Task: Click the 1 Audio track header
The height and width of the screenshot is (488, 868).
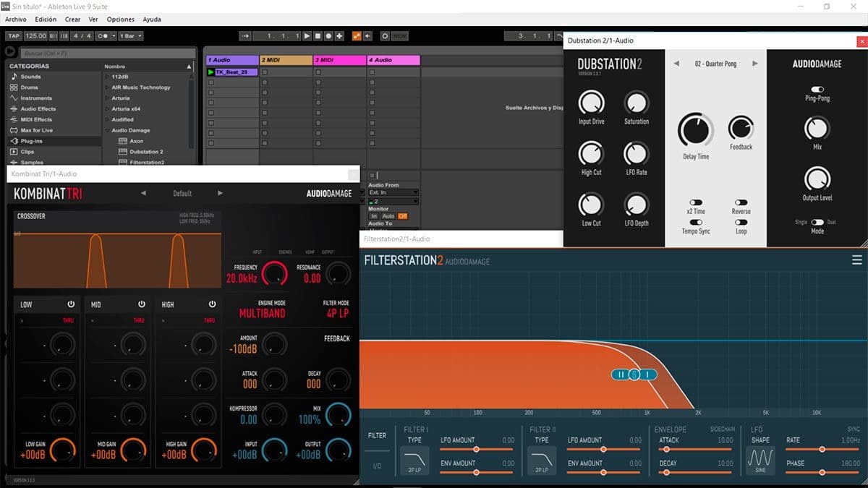Action: point(232,60)
